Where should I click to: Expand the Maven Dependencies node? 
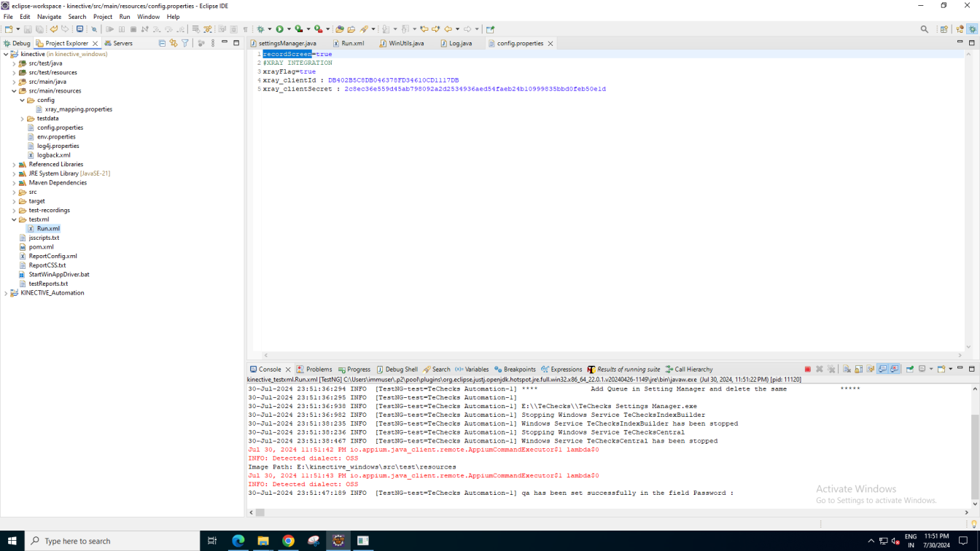click(x=14, y=183)
